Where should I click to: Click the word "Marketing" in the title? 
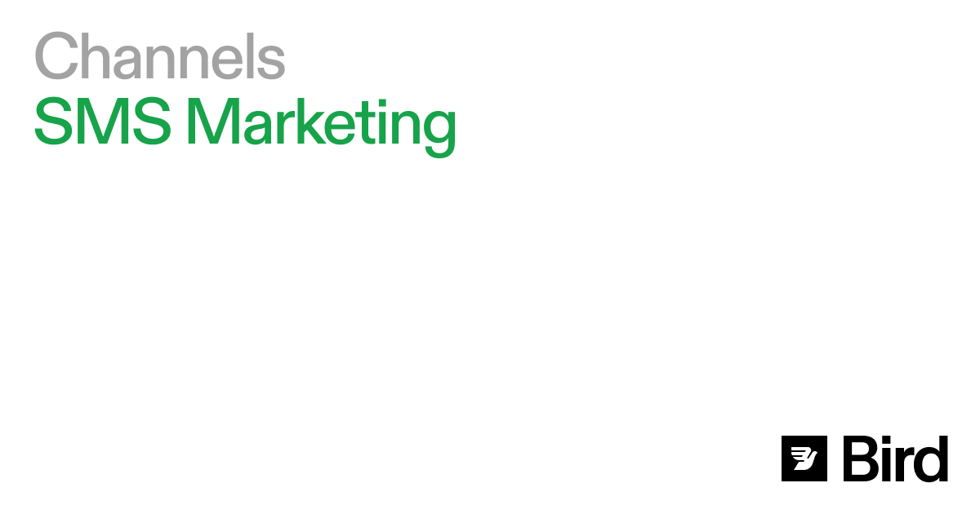pos(321,123)
